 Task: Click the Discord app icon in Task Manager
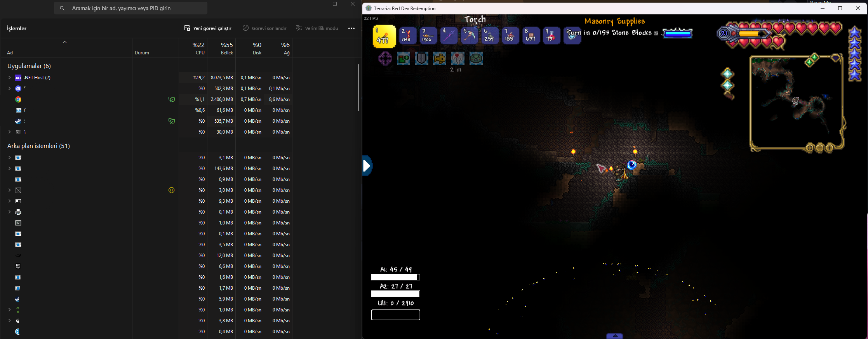(x=18, y=89)
